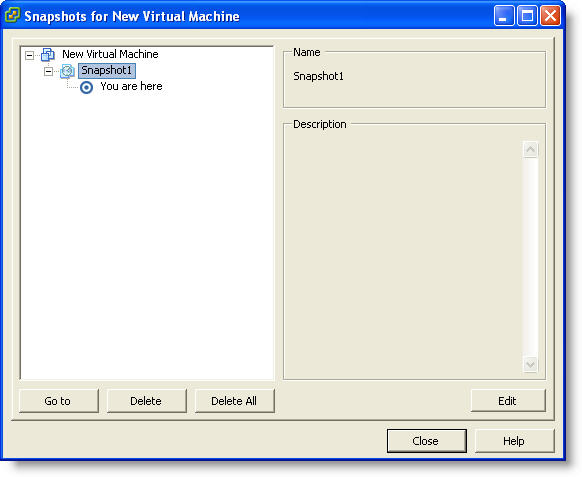The image size is (582, 477).
Task: Click the You are here target icon
Action: [86, 88]
